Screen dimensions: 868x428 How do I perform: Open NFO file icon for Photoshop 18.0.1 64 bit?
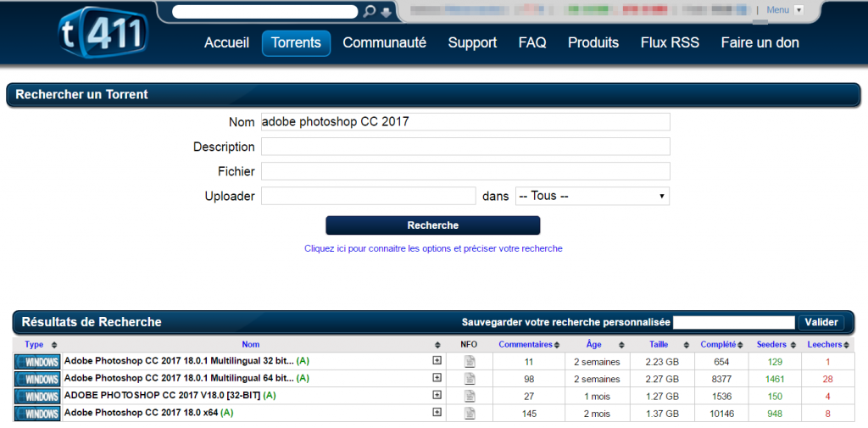(x=470, y=379)
